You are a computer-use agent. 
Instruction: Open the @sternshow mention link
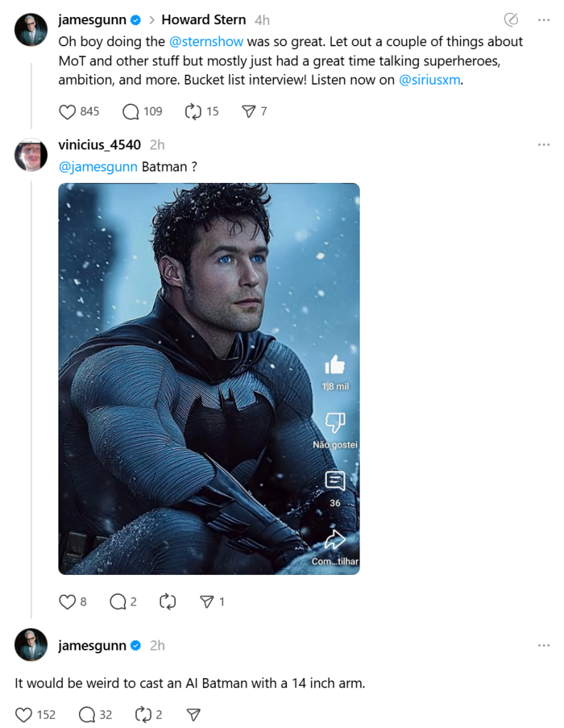pyautogui.click(x=206, y=42)
